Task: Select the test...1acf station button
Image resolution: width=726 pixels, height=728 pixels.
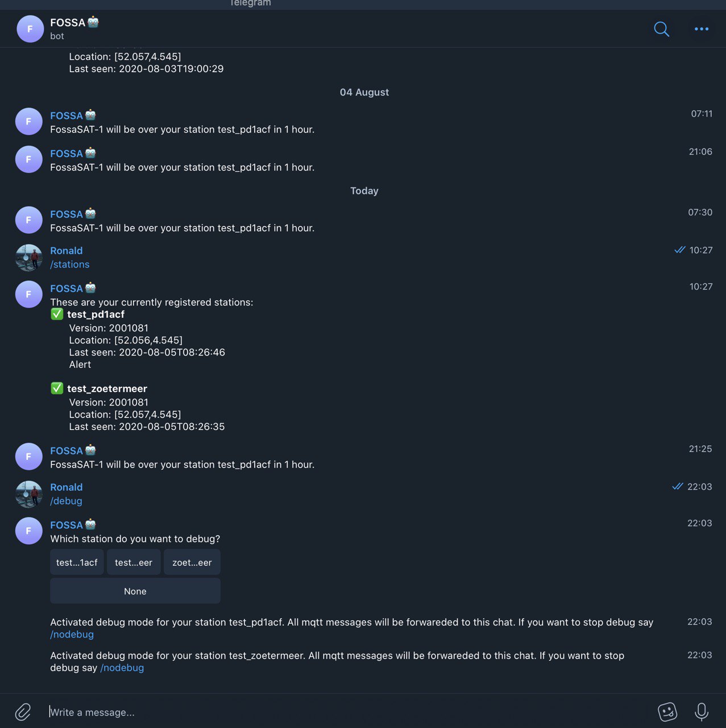Action: click(x=77, y=562)
